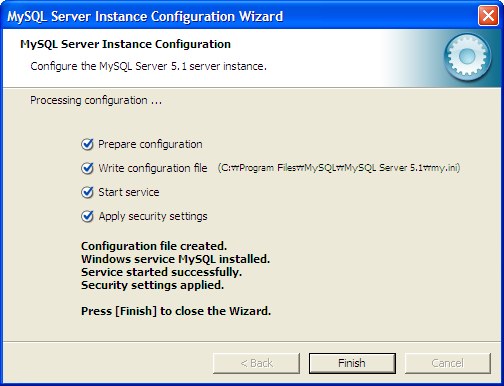Image resolution: width=504 pixels, height=386 pixels.
Task: Click the Press Finish to close message
Action: tap(176, 311)
